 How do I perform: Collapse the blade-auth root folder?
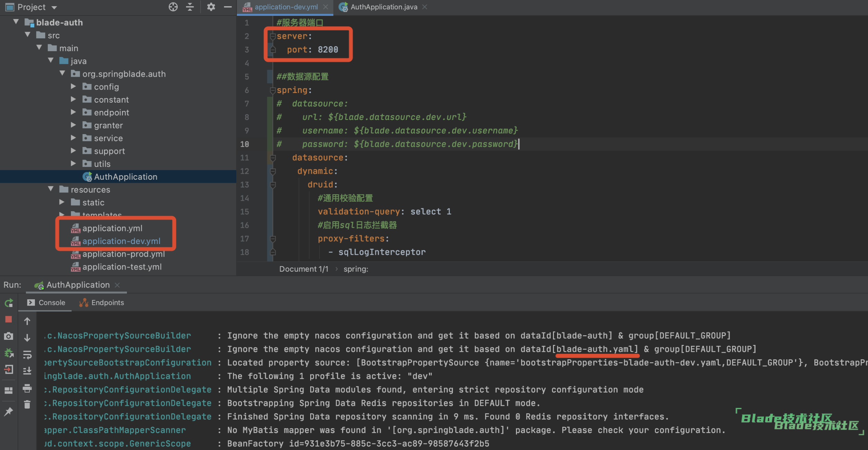[16, 22]
